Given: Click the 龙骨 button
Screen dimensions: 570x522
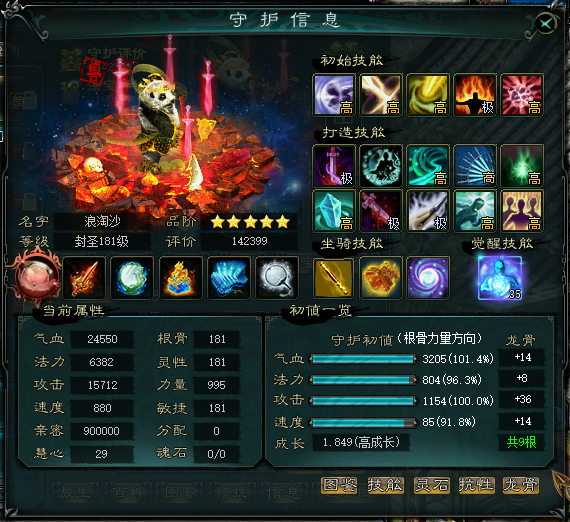Looking at the screenshot, I should pos(521,485).
